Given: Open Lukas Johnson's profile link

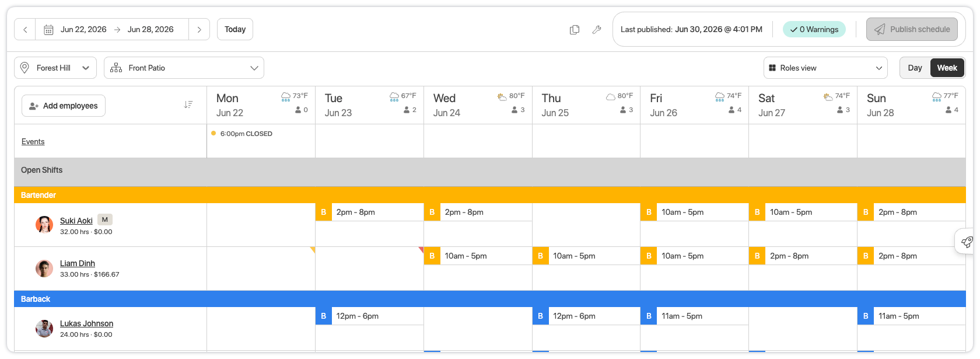Looking at the screenshot, I should [86, 323].
